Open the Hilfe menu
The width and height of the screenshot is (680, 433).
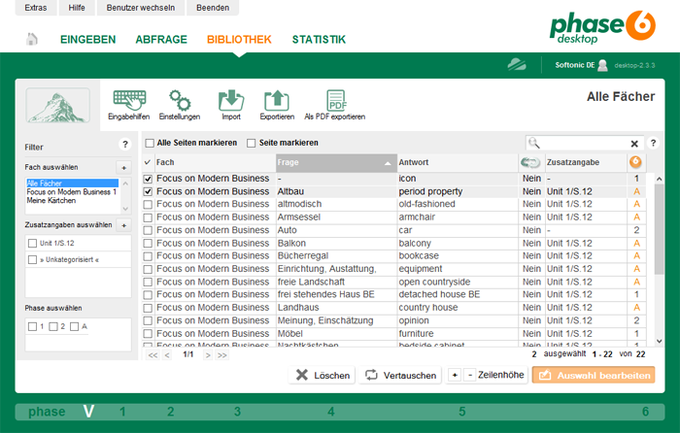point(76,8)
